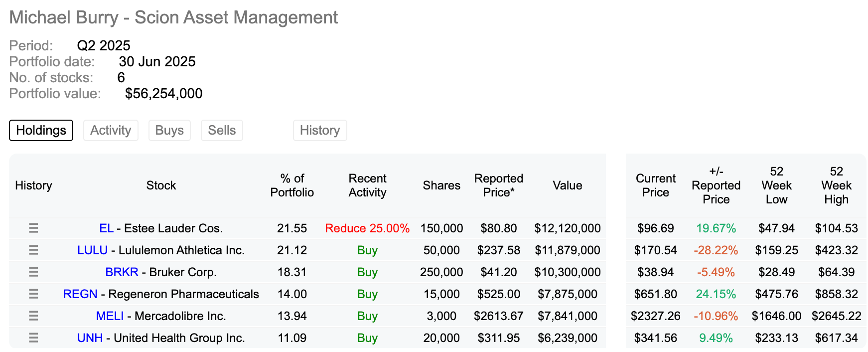The image size is (868, 352).
Task: Sort by Reported Price column header
Action: coord(499,185)
